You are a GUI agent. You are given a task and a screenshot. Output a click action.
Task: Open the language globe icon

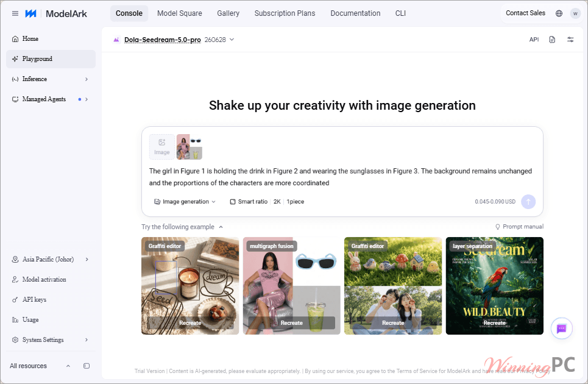click(x=559, y=13)
